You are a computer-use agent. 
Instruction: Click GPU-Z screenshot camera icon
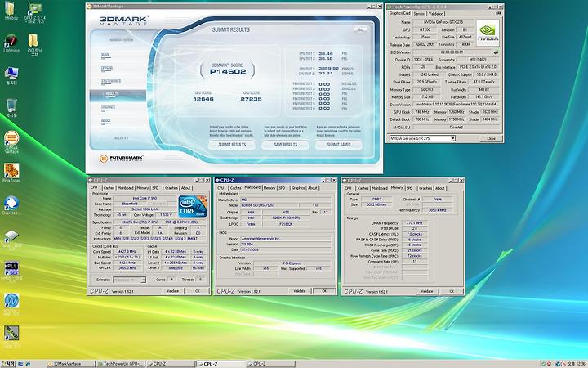[498, 13]
